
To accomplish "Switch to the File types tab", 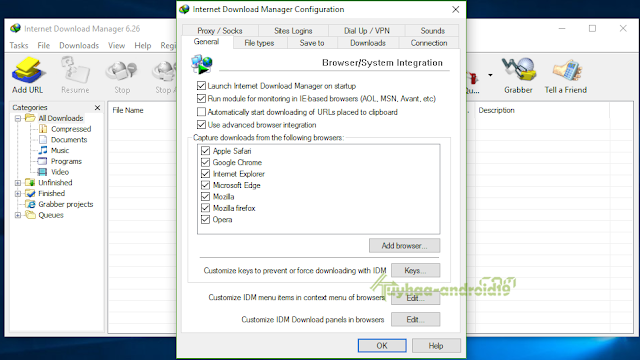I will point(260,43).
